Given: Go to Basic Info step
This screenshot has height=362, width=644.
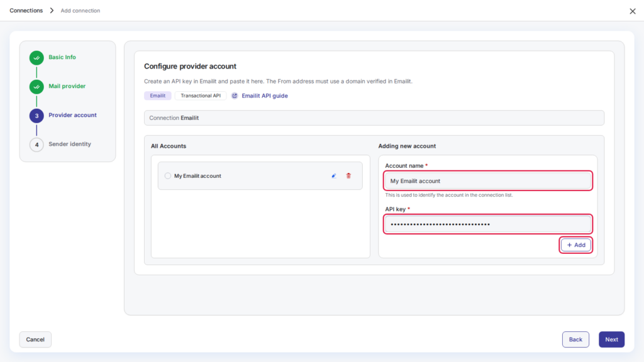Looking at the screenshot, I should pyautogui.click(x=36, y=58).
